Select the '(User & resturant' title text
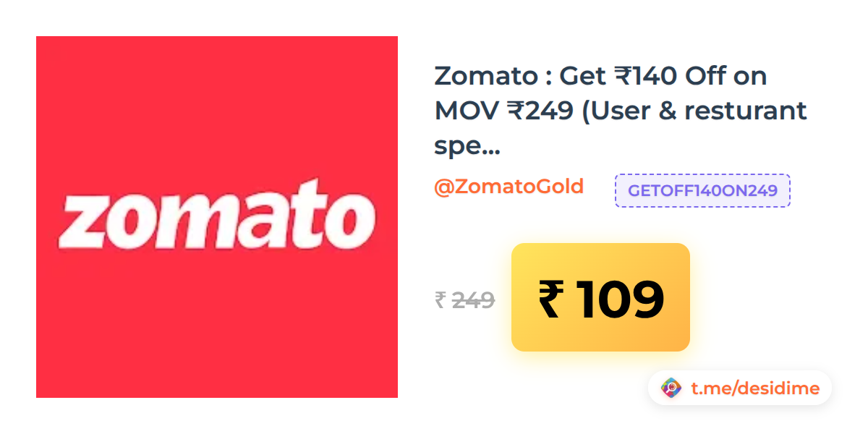The width and height of the screenshot is (868, 434). [x=691, y=111]
